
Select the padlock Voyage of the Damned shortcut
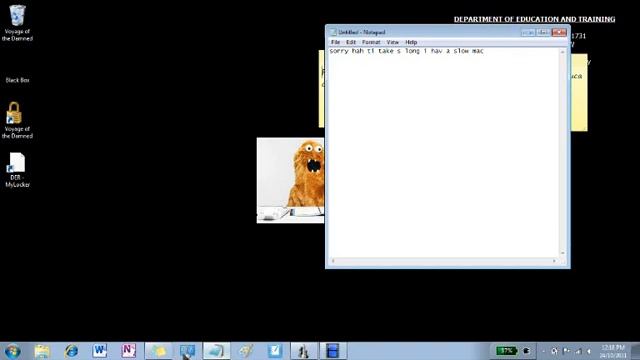[17, 120]
